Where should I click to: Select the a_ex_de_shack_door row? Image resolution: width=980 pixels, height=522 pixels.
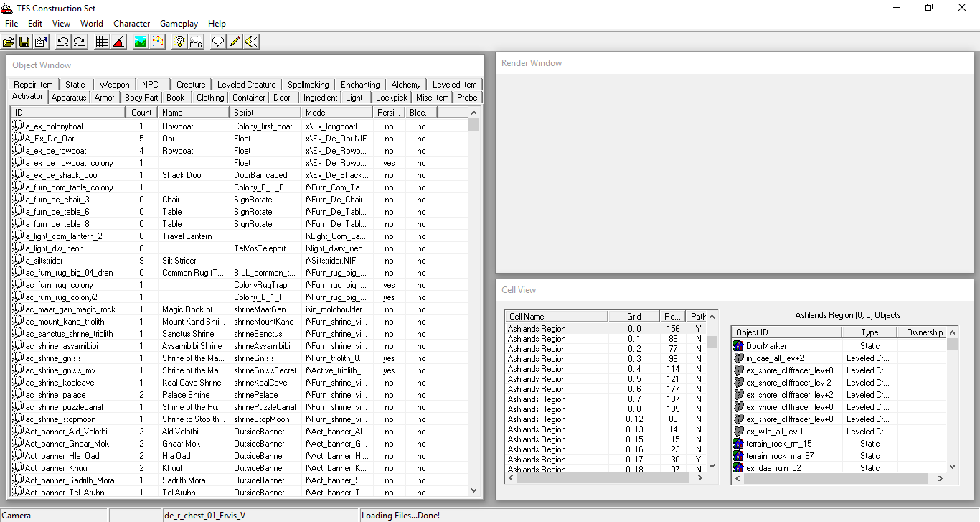pos(240,175)
